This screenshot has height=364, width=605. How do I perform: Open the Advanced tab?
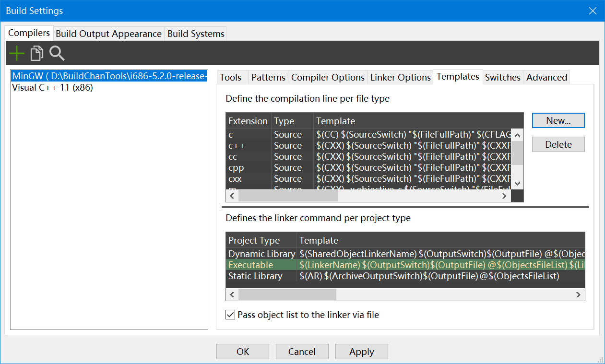click(546, 78)
